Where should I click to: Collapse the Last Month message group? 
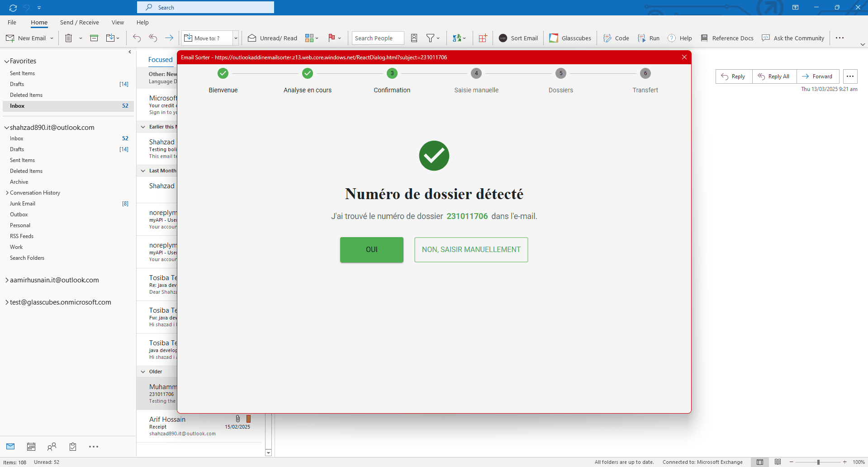(x=143, y=171)
